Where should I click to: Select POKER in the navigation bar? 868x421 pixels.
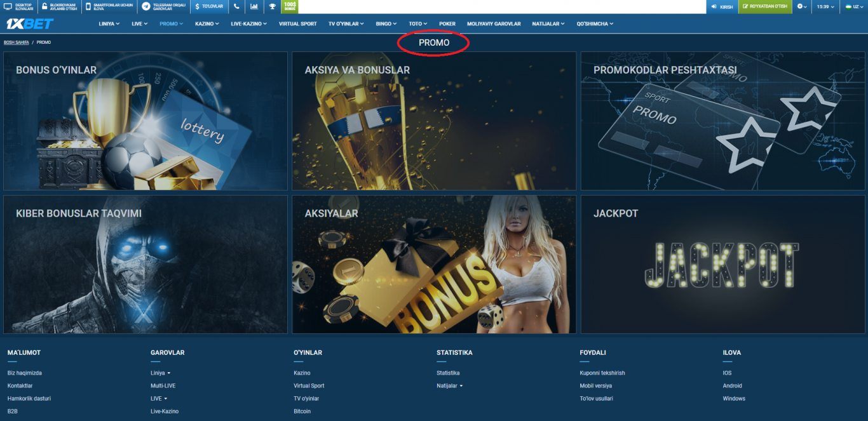(x=447, y=23)
